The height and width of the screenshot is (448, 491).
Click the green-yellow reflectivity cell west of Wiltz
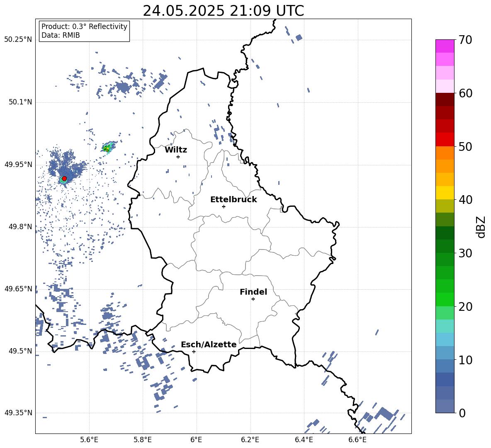click(108, 148)
